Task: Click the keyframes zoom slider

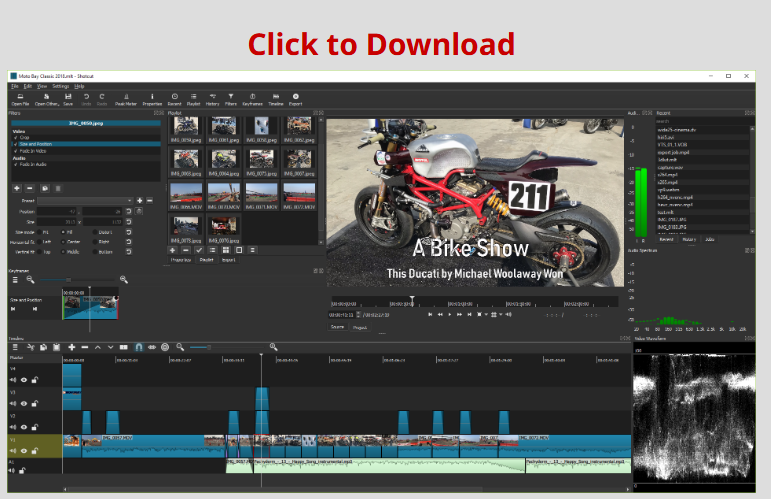Action: [79, 280]
